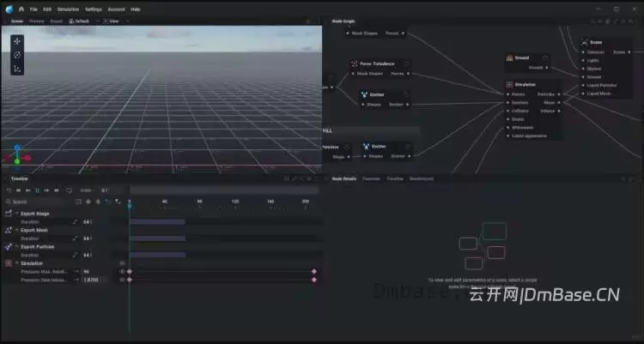644x344 pixels.
Task: Step forward one frame in timeline
Action: point(47,190)
